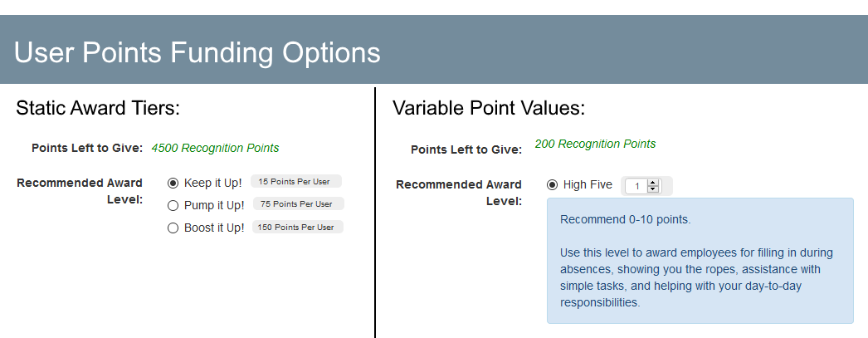Click the High Five text label
The image size is (868, 338).
click(588, 184)
